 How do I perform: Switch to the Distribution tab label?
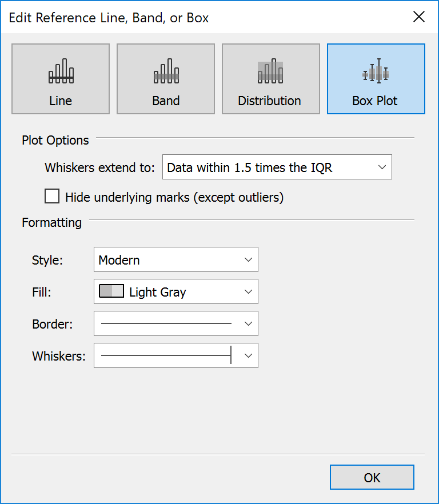(x=269, y=101)
